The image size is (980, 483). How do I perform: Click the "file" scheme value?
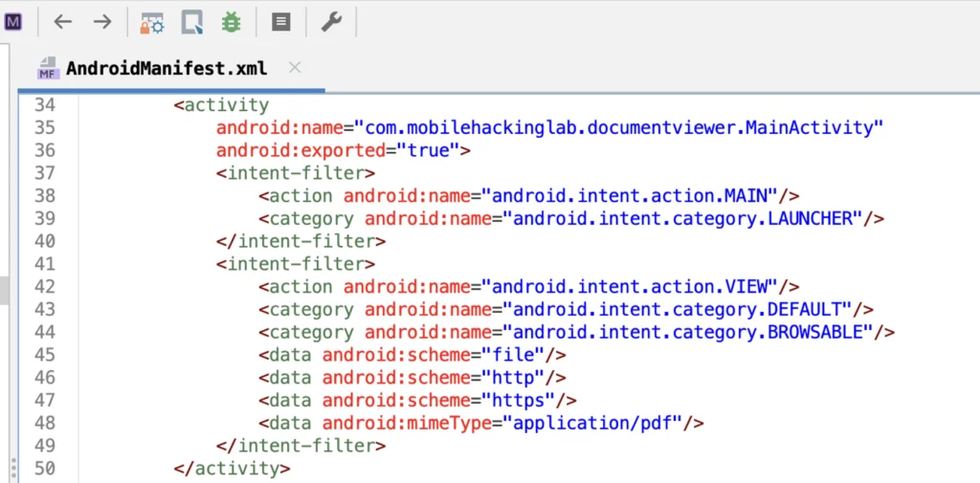513,355
